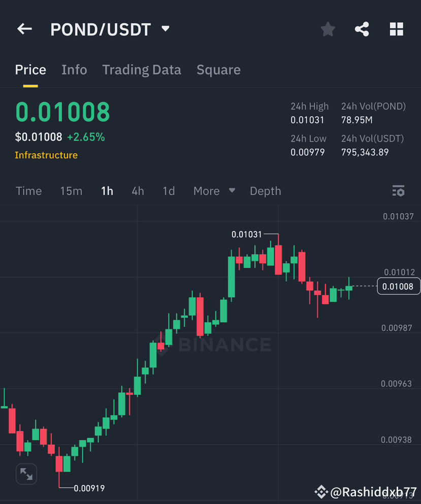Select the Info tab
Screen dimensions: 421x504
(74, 70)
